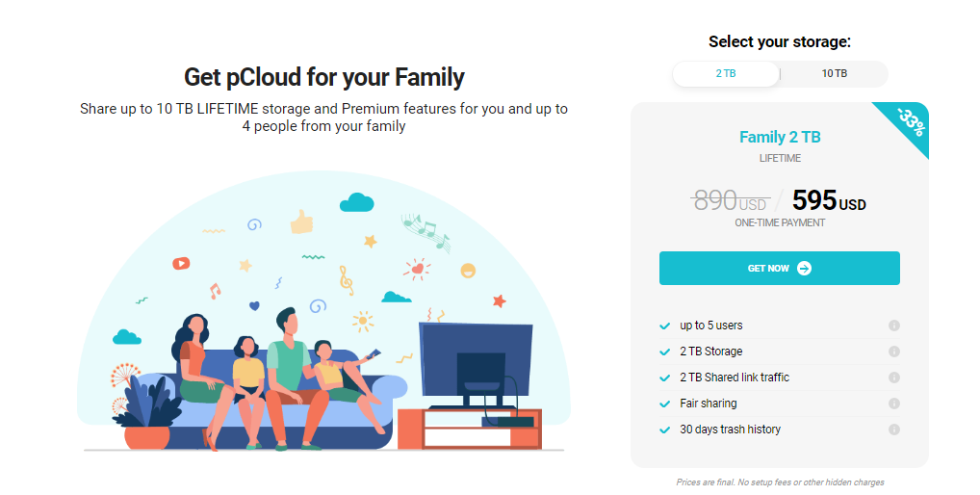980x495 pixels.
Task: Click the '2 TB Shared link traffic' feature
Action: [734, 378]
